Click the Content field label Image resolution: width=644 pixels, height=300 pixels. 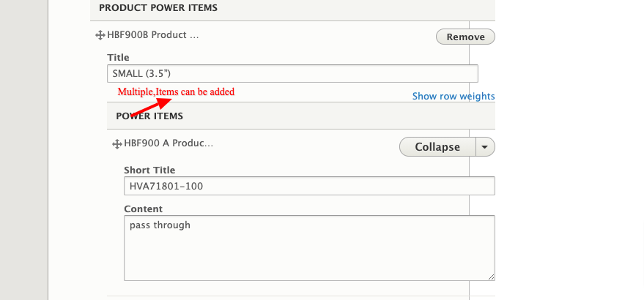(x=144, y=209)
